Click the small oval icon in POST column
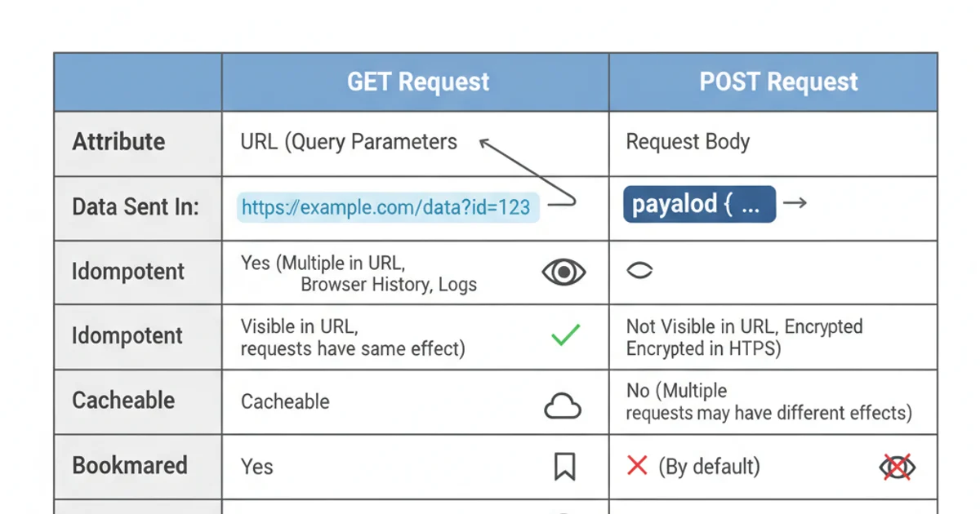This screenshot has width=980, height=514. pos(639,271)
